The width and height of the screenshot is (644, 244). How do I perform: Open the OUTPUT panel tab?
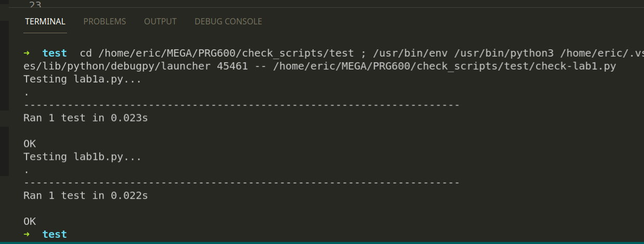[160, 21]
